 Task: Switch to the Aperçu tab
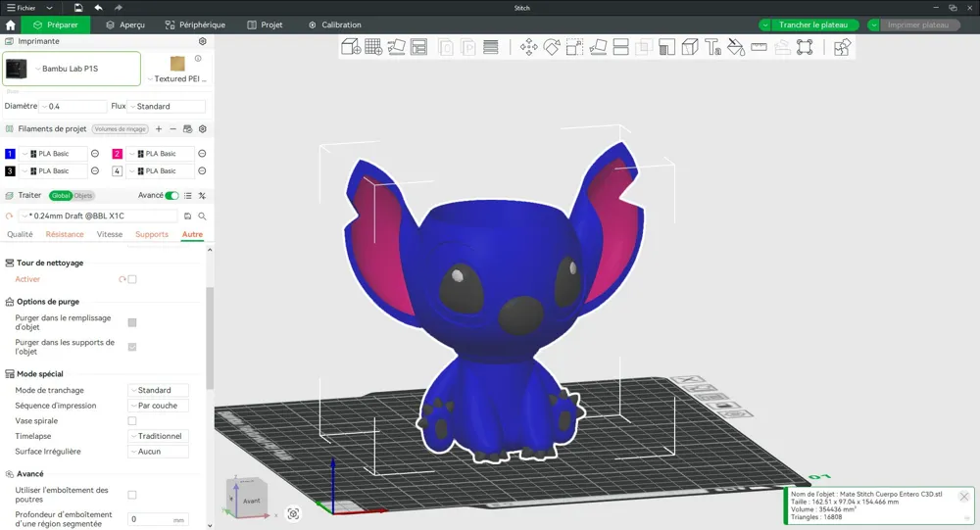point(125,25)
